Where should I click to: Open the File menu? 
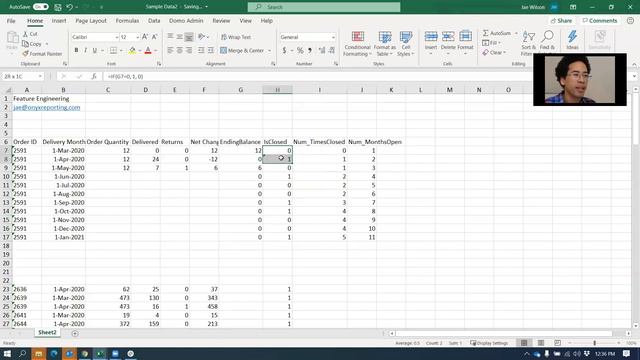(x=11, y=20)
